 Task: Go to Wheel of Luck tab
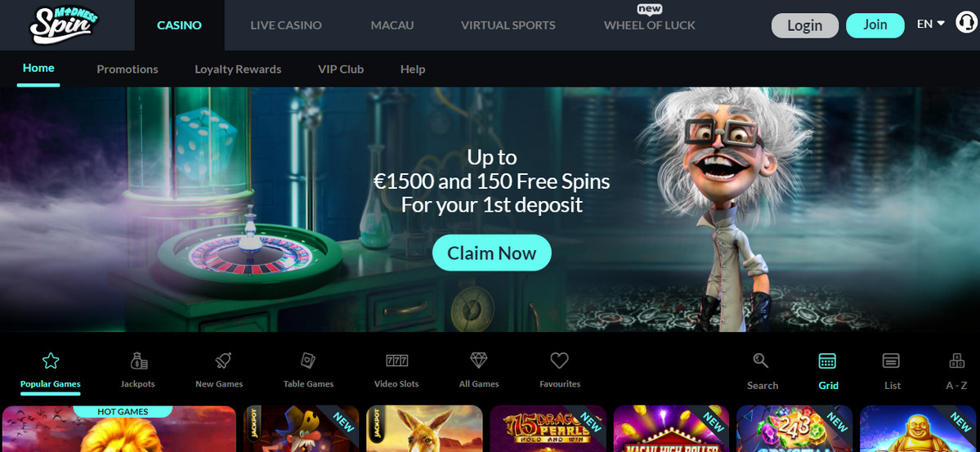pyautogui.click(x=649, y=25)
